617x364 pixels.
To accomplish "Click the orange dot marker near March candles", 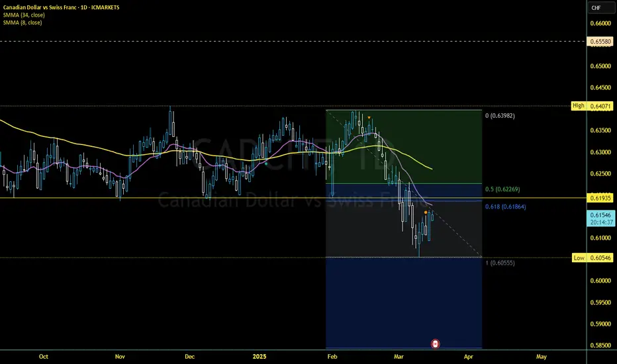I will coord(426,212).
